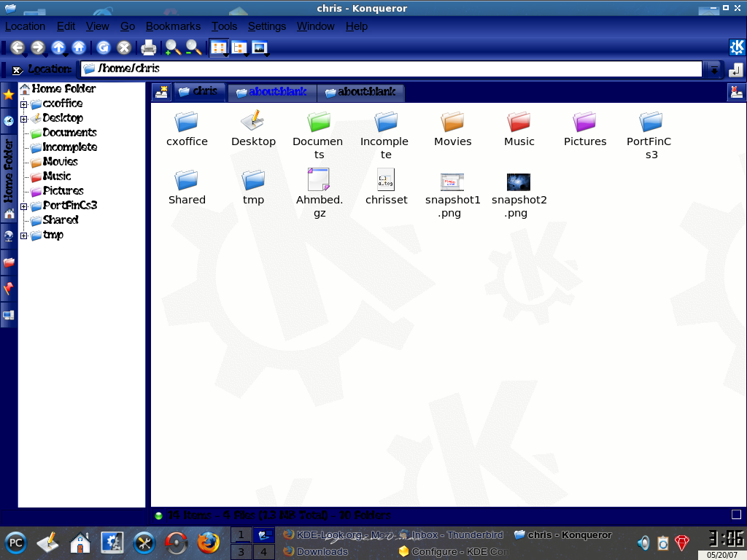Open the Movies folder in icon view
The height and width of the screenshot is (560, 747).
click(x=452, y=128)
